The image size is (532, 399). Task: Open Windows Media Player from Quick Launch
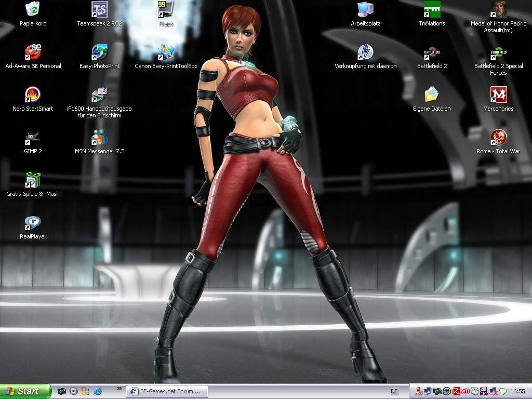(74, 391)
